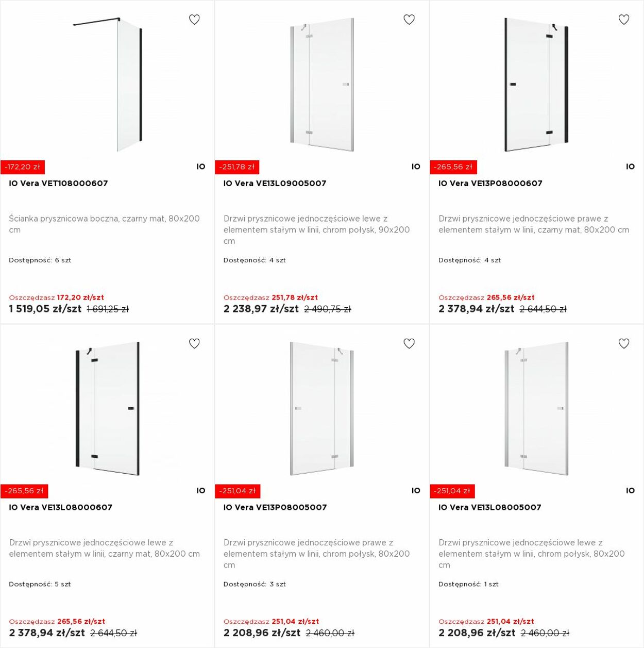View black right door 80x200 product image

tap(536, 85)
